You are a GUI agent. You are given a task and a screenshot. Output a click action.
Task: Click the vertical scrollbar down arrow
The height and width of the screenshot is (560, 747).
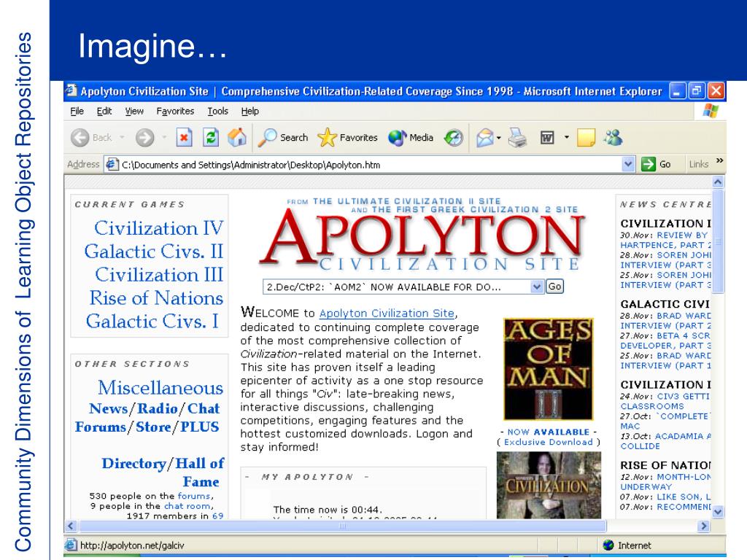(718, 512)
